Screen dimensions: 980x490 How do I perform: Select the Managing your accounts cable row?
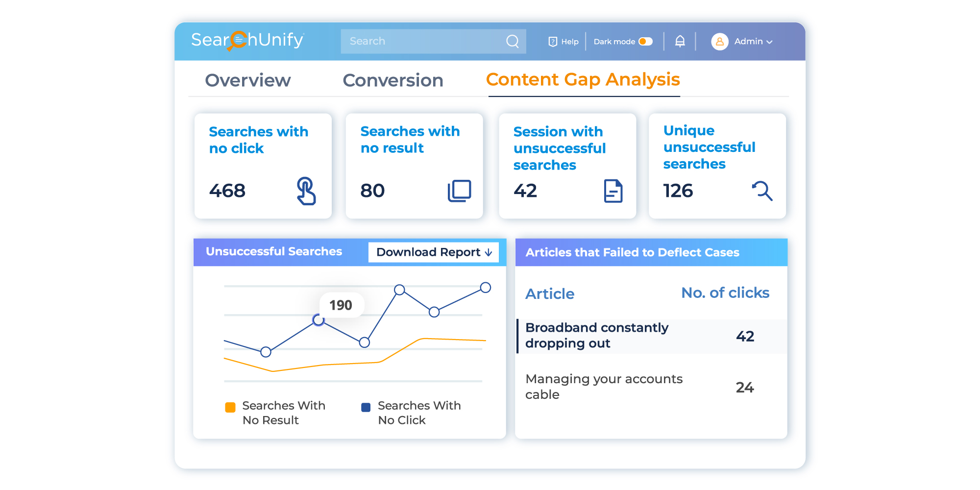point(652,387)
